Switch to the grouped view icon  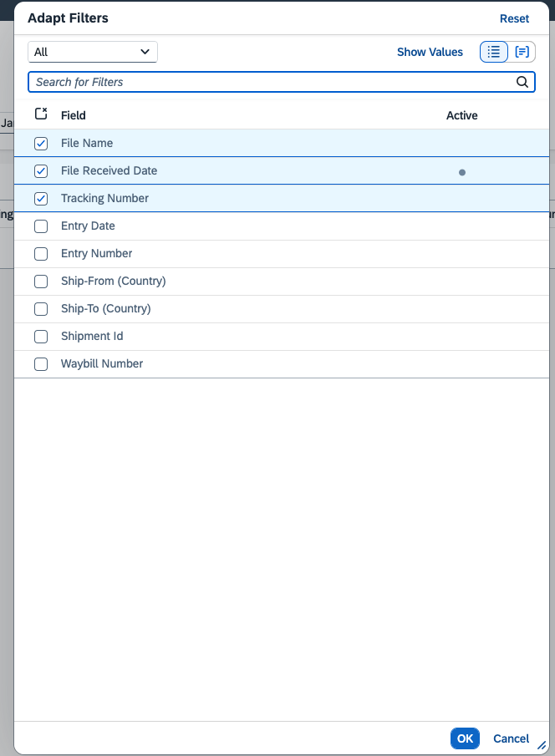(x=522, y=52)
